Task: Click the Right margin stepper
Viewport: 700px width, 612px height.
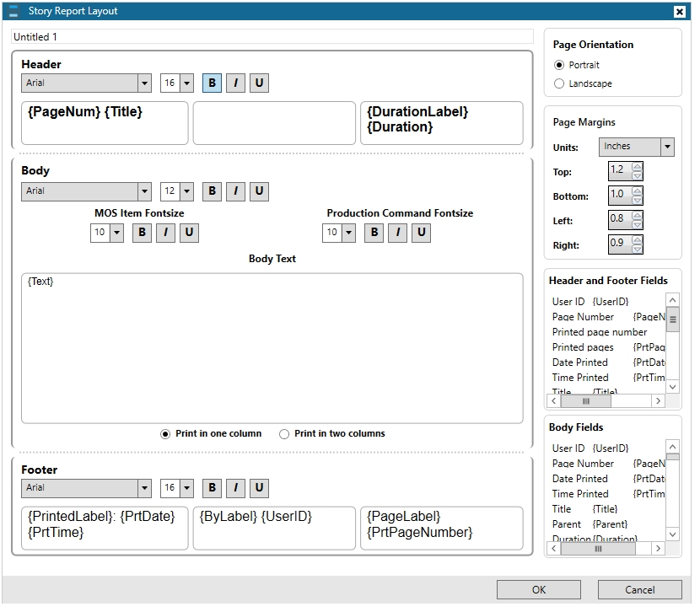Action: pos(638,244)
